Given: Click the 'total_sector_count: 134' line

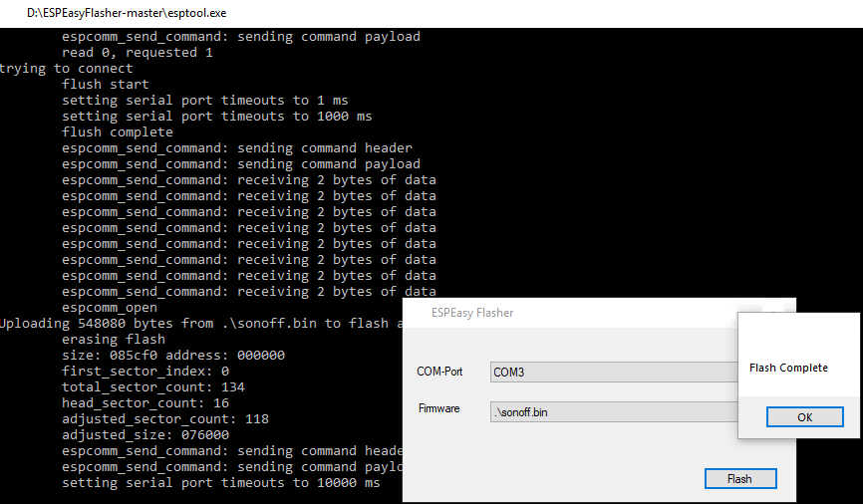Looking at the screenshot, I should point(153,386).
